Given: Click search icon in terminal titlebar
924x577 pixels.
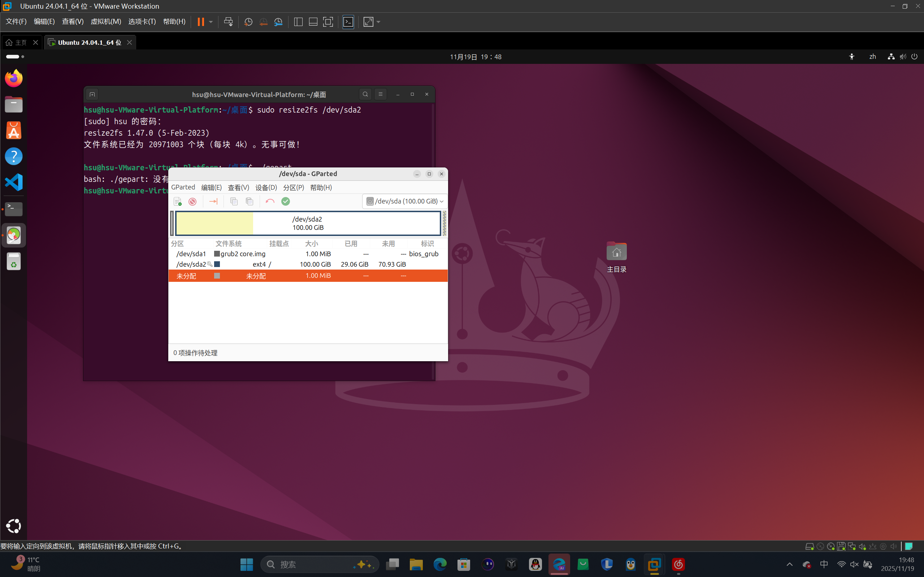Looking at the screenshot, I should [365, 94].
